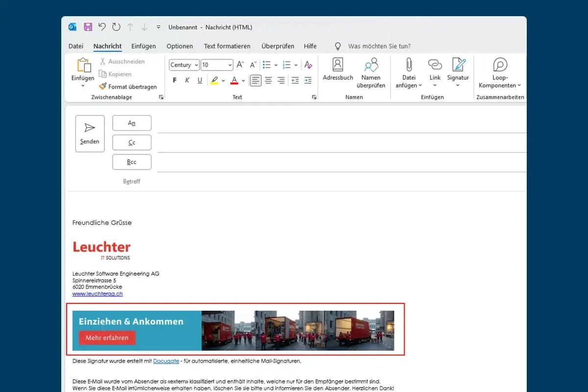Toggle underline (U) formatting

pos(199,80)
